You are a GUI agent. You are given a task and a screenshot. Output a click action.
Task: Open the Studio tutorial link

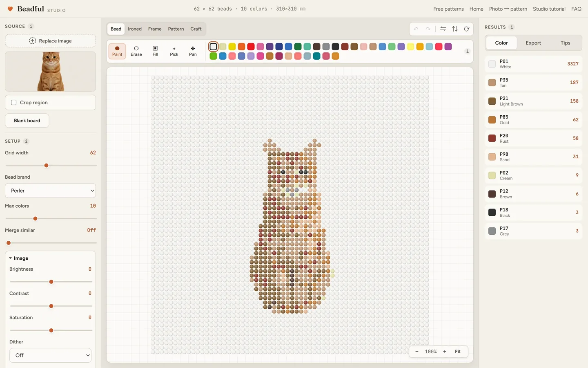pyautogui.click(x=549, y=9)
